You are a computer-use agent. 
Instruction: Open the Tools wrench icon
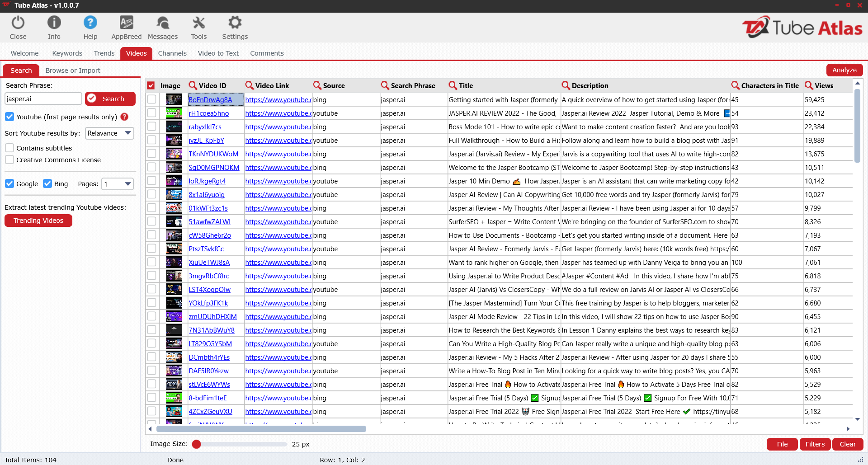(x=199, y=23)
